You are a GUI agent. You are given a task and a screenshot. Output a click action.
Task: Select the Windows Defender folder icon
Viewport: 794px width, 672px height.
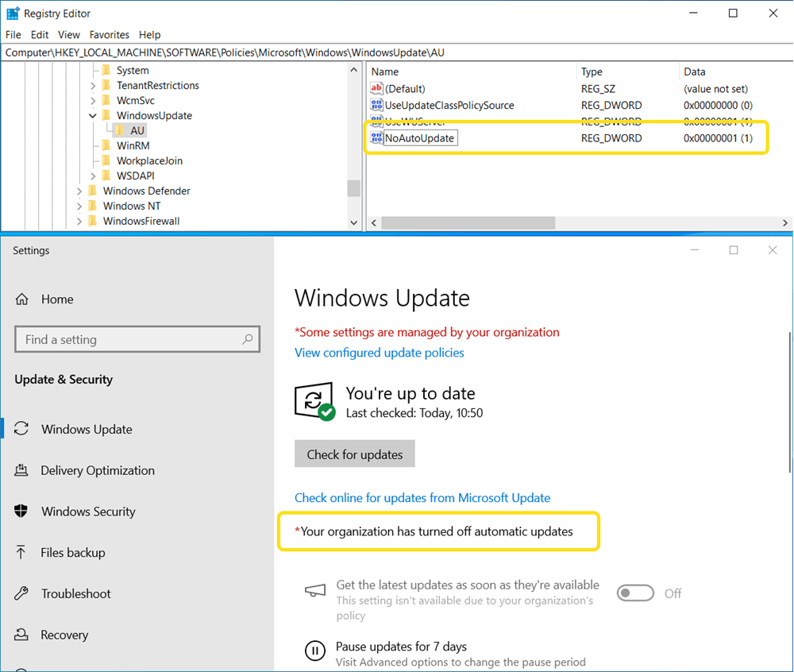click(92, 191)
